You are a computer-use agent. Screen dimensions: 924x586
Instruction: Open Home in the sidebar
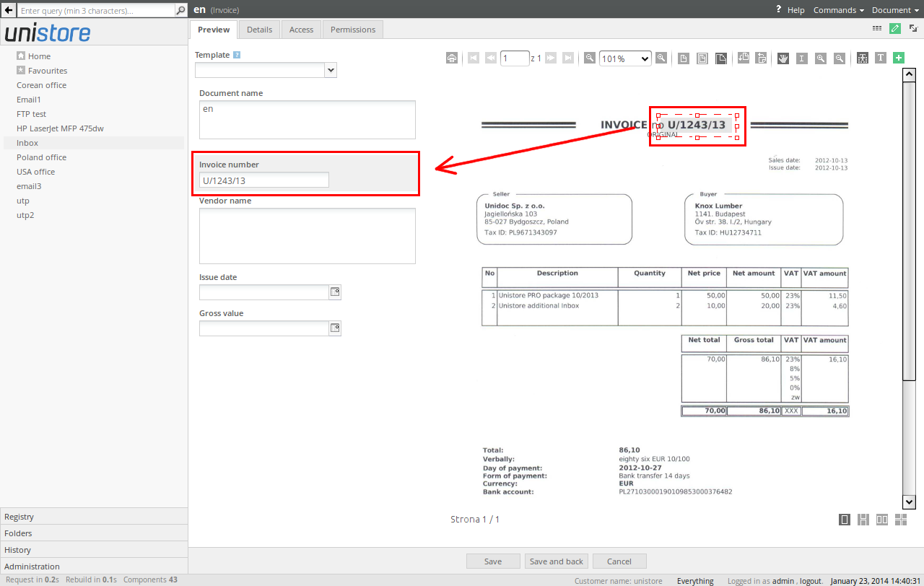click(x=39, y=56)
